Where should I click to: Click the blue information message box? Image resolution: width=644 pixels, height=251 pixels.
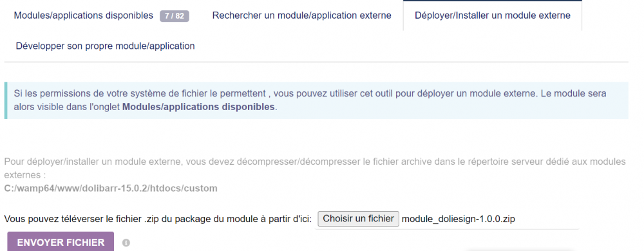(x=316, y=100)
